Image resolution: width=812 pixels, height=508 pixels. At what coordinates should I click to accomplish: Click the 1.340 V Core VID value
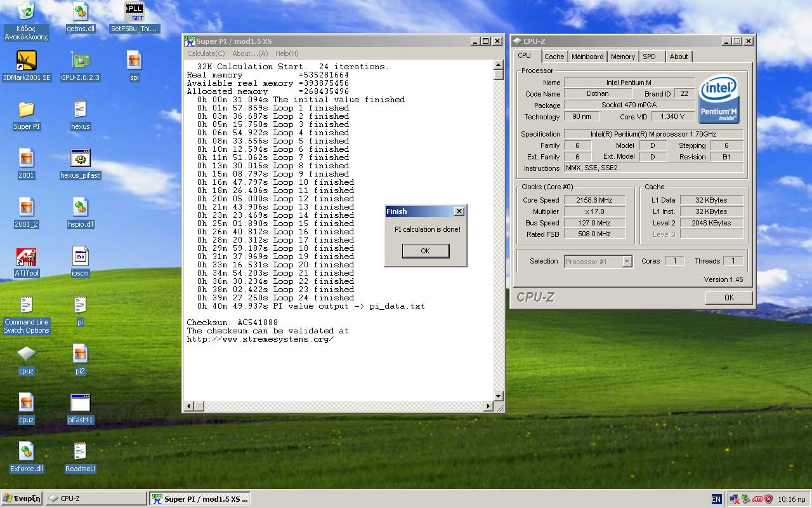[x=672, y=117]
